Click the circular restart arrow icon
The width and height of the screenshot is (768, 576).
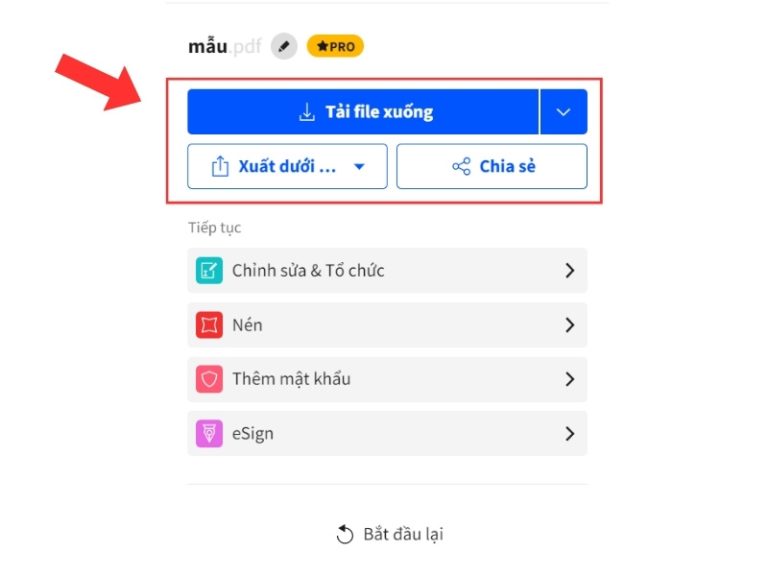[345, 534]
